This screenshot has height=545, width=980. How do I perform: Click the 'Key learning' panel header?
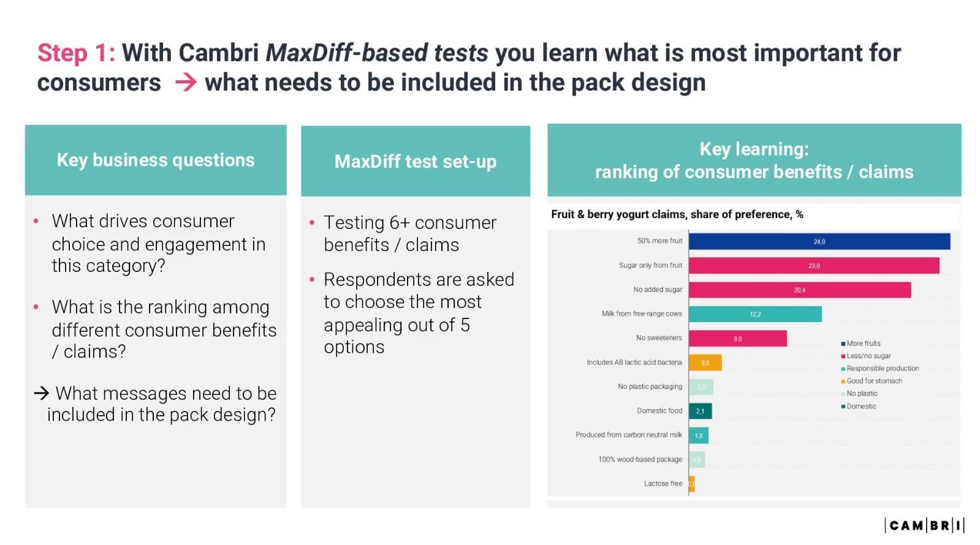754,160
